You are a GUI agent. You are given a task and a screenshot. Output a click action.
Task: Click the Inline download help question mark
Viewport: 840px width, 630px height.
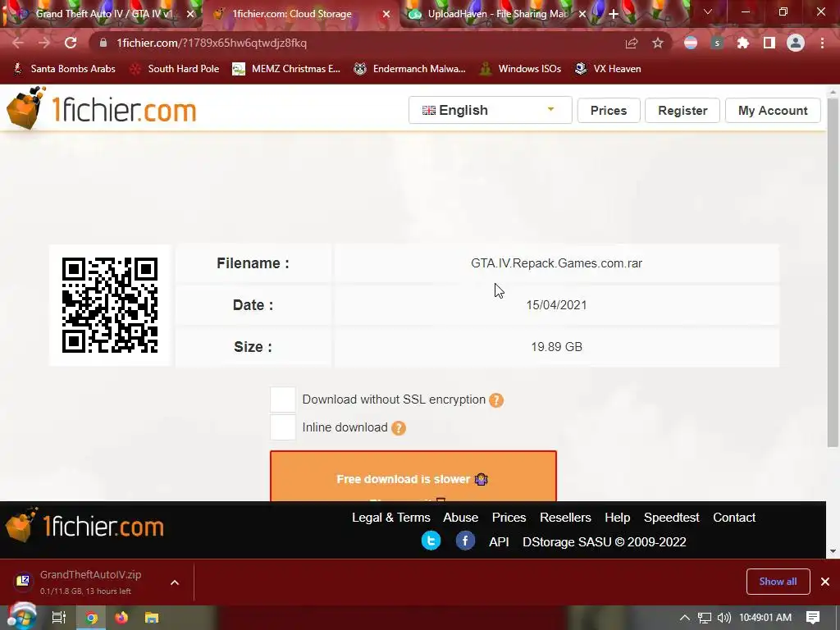tap(399, 428)
